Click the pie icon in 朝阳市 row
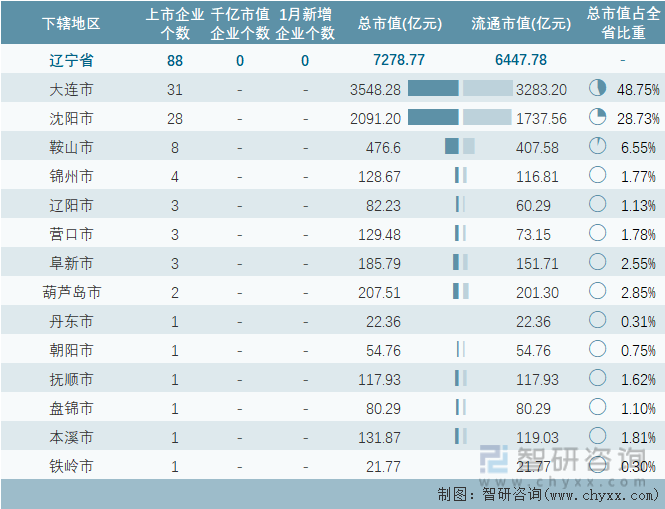This screenshot has width=665, height=509. click(597, 349)
